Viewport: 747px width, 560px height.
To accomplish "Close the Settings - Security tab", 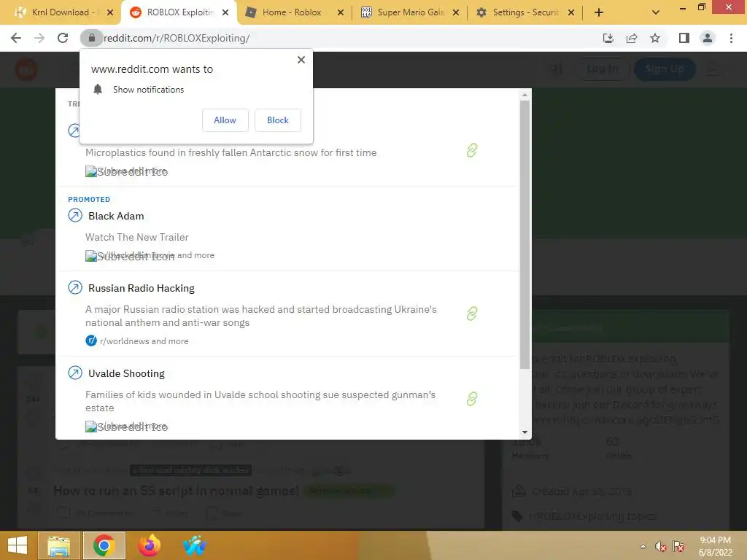I will [571, 12].
